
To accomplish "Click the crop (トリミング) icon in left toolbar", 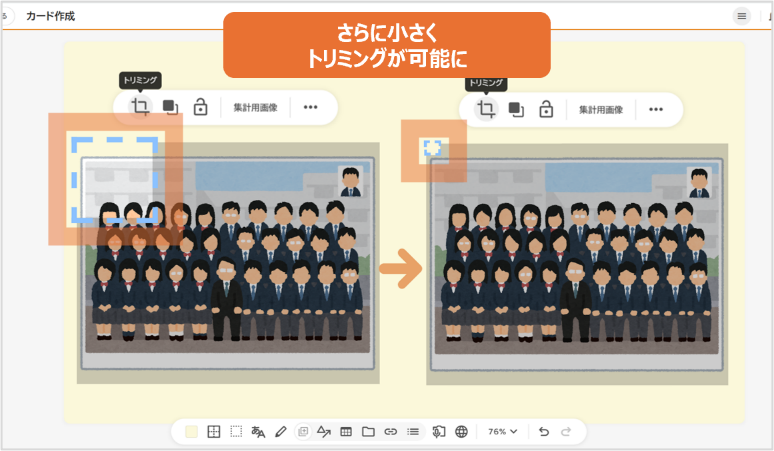I will pyautogui.click(x=140, y=107).
